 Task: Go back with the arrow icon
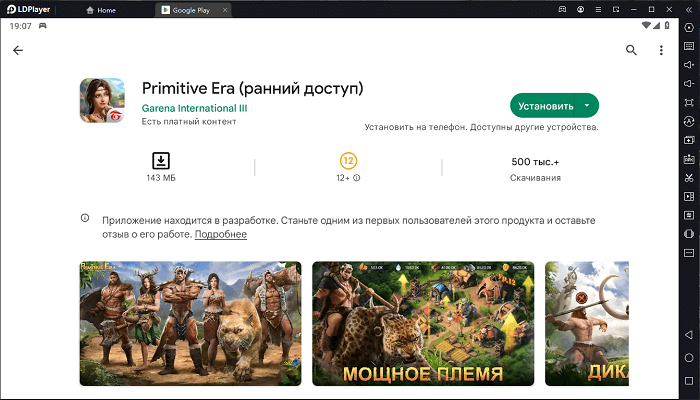click(18, 50)
